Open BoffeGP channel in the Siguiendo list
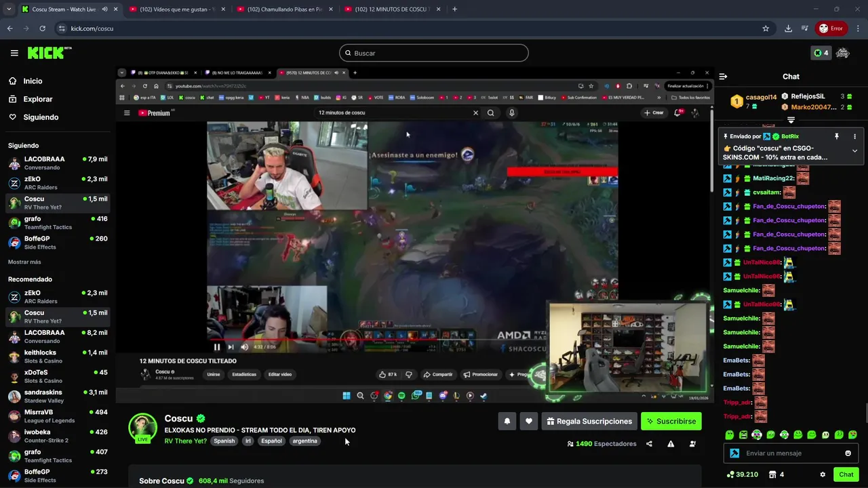 pos(58,243)
